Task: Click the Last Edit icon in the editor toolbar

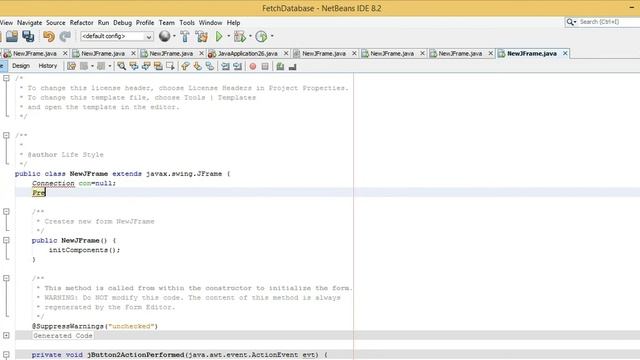Action: click(x=71, y=66)
